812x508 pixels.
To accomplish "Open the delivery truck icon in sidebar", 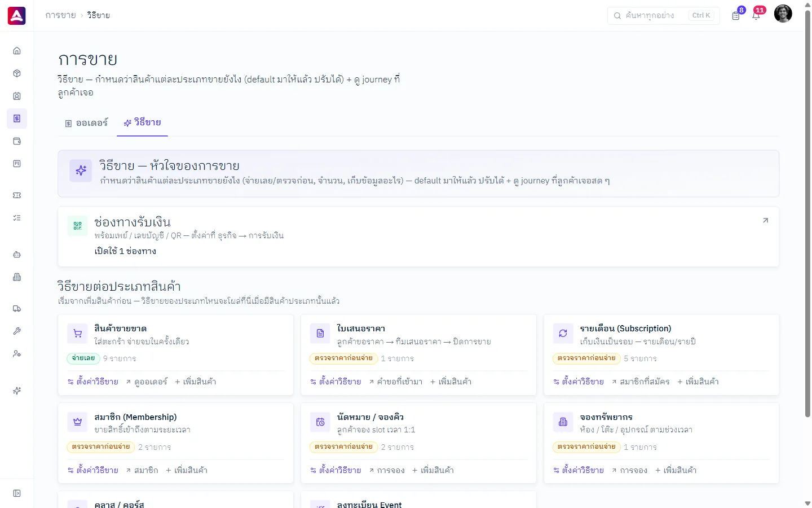I will click(17, 309).
